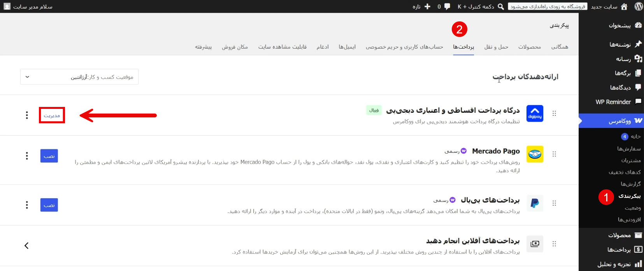
Task: Install PayPal payments with نصب button
Action: pos(49,205)
